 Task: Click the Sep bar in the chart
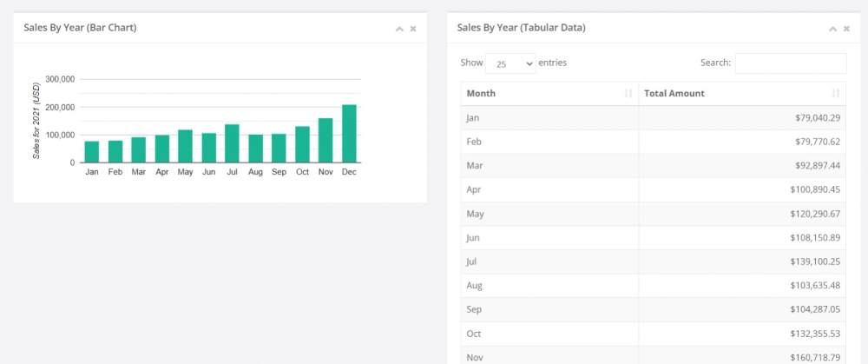[x=279, y=148]
